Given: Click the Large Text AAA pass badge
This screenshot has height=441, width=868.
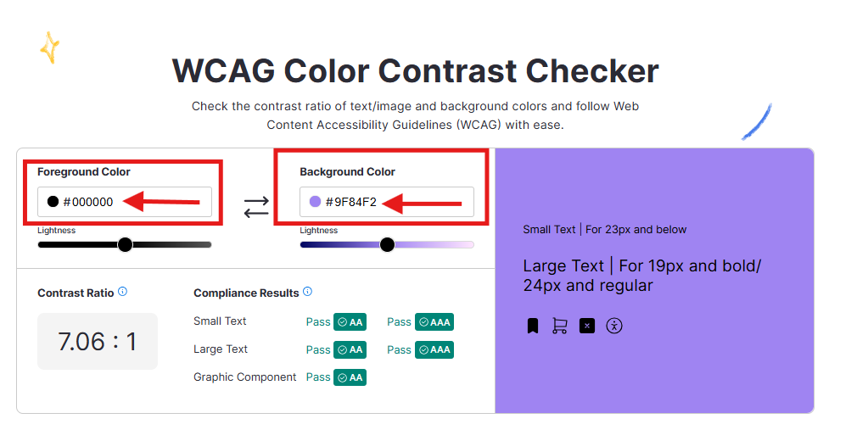Looking at the screenshot, I should coord(434,349).
